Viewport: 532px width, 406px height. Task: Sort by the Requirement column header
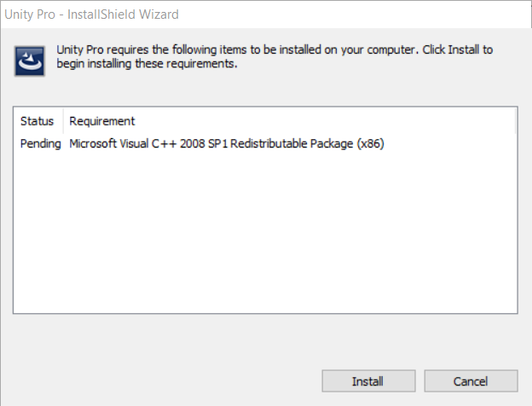102,121
